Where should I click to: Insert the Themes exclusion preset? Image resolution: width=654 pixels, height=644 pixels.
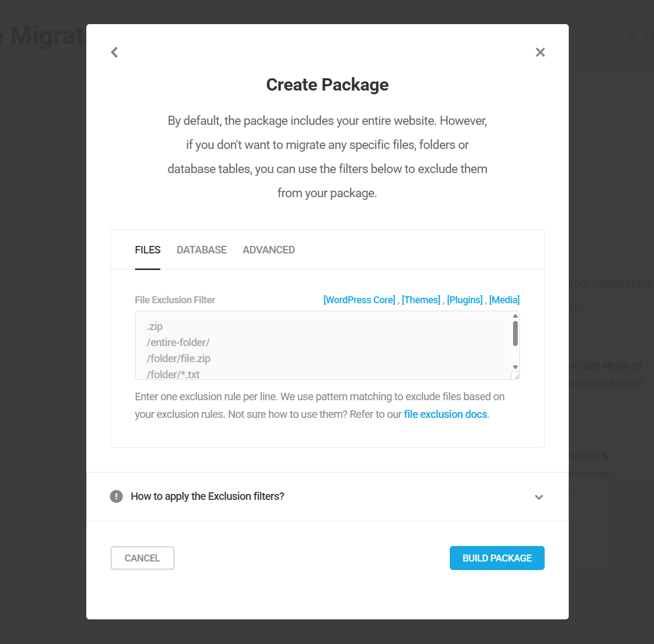[x=421, y=299]
